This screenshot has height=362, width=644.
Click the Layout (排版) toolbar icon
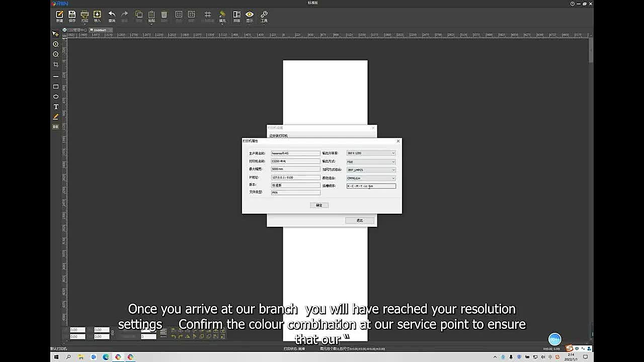pyautogui.click(x=236, y=16)
